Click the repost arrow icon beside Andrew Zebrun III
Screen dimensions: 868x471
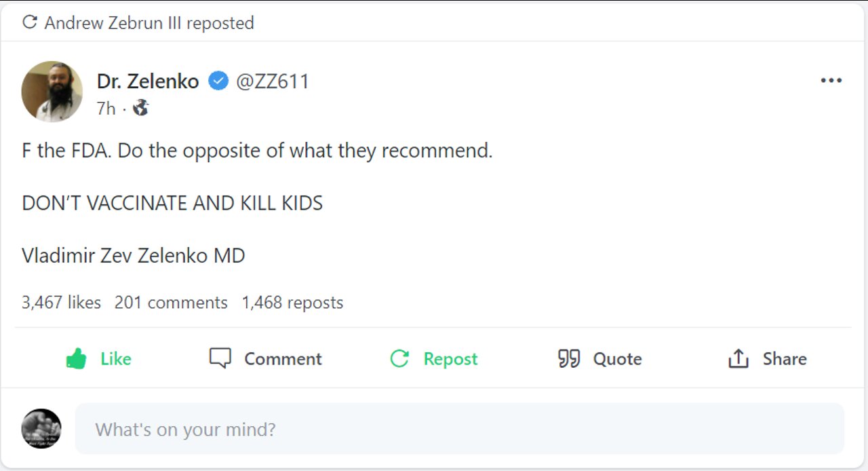tap(29, 22)
